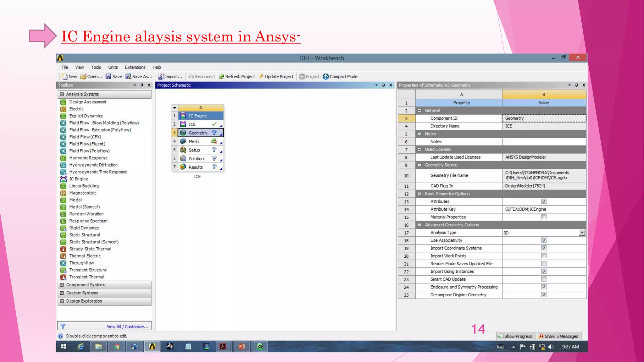This screenshot has width=644, height=362.
Task: Click the New project toolbar icon
Action: point(64,76)
